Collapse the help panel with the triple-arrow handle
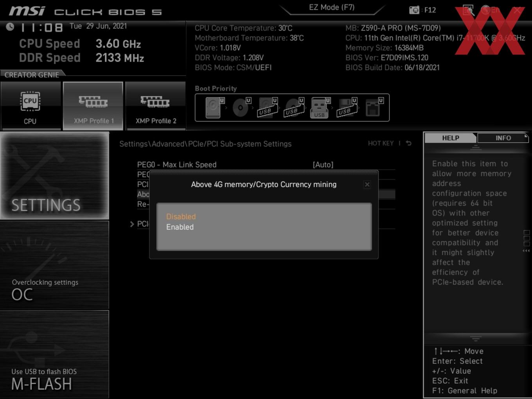532x399 pixels. coord(526,251)
